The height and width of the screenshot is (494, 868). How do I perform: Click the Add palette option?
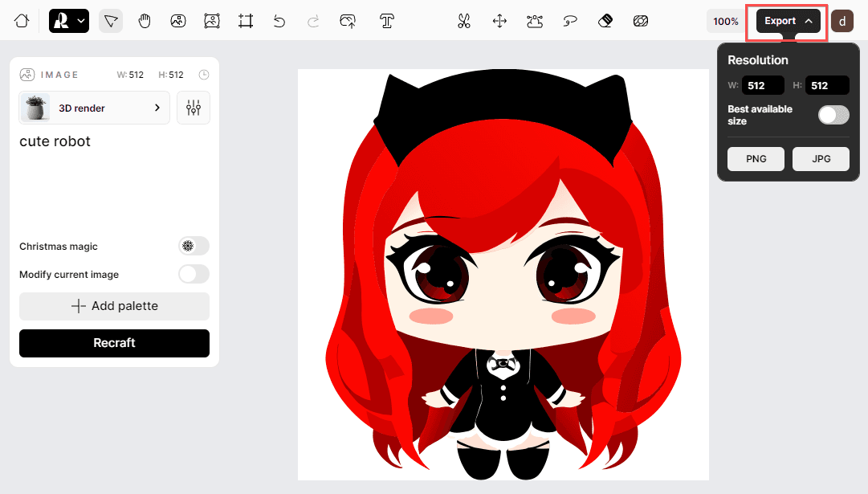[114, 306]
